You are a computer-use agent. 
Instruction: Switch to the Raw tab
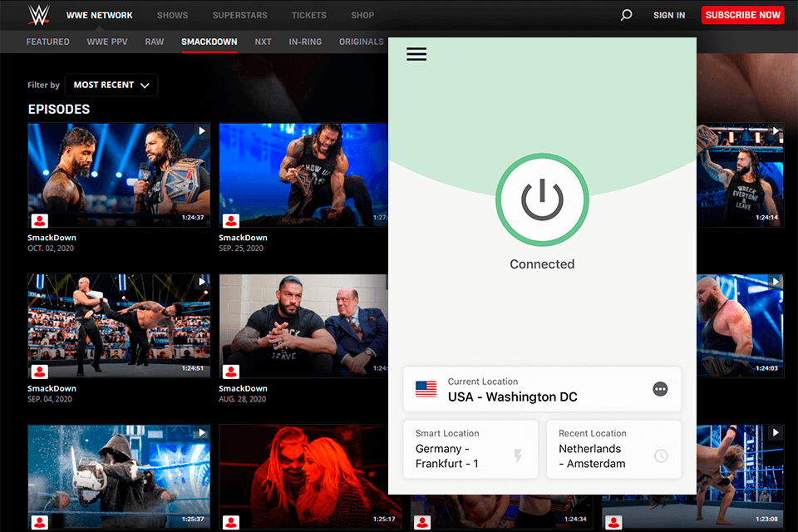pos(155,42)
